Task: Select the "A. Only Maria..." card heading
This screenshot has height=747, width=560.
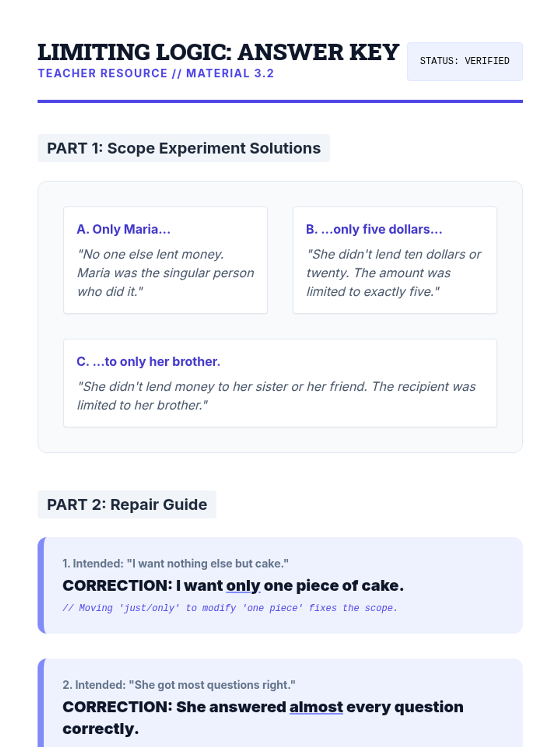Action: [124, 229]
